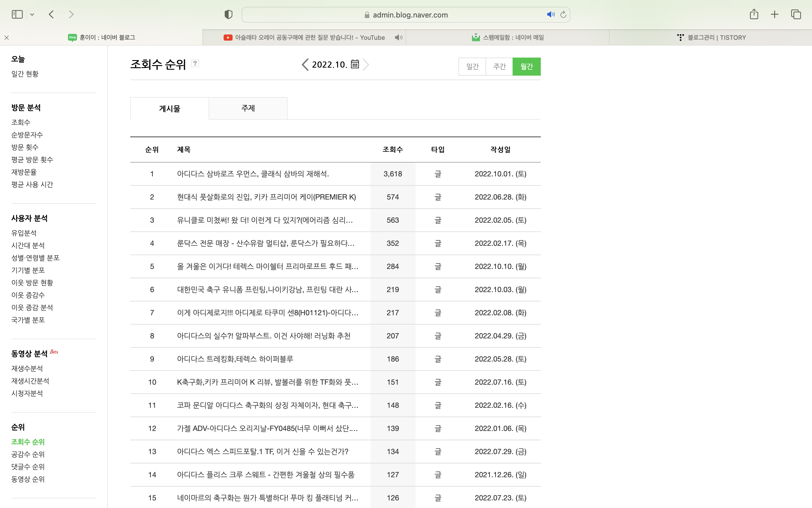
Task: Open the privacy shield report icon
Action: [228, 14]
